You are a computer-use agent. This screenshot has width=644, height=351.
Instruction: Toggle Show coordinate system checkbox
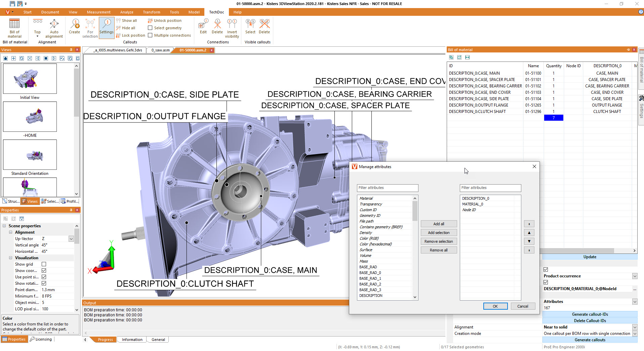44,271
